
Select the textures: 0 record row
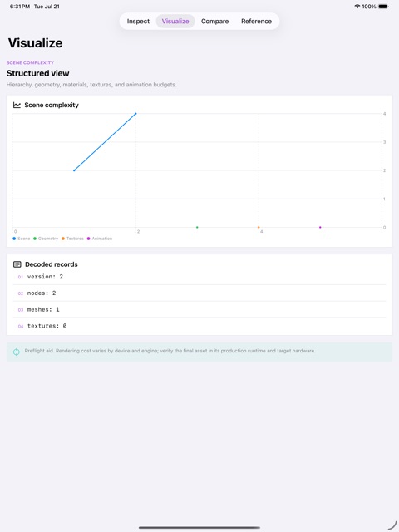199,326
